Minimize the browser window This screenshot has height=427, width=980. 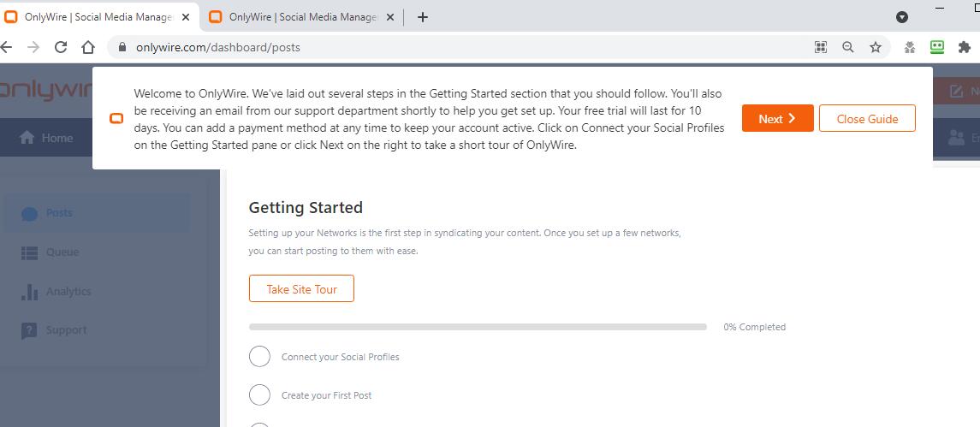tap(940, 8)
